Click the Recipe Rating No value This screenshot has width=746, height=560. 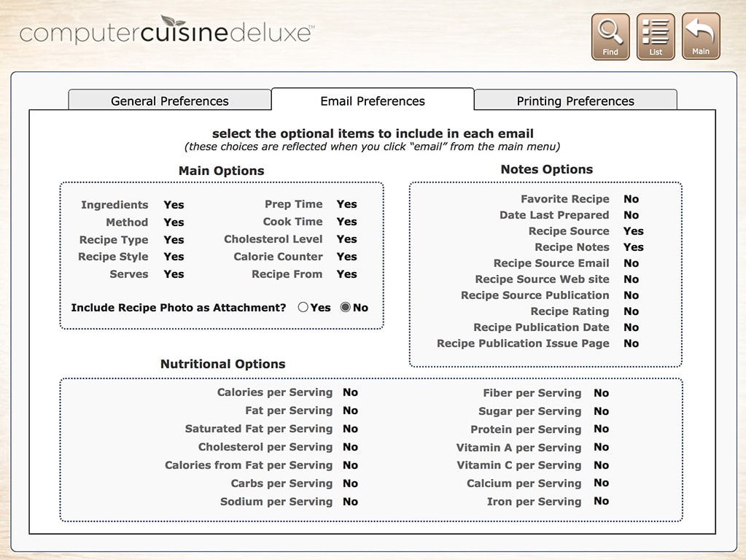pos(631,311)
